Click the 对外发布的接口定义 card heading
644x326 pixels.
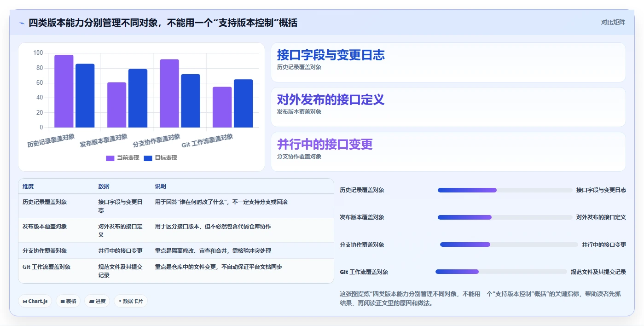(331, 99)
